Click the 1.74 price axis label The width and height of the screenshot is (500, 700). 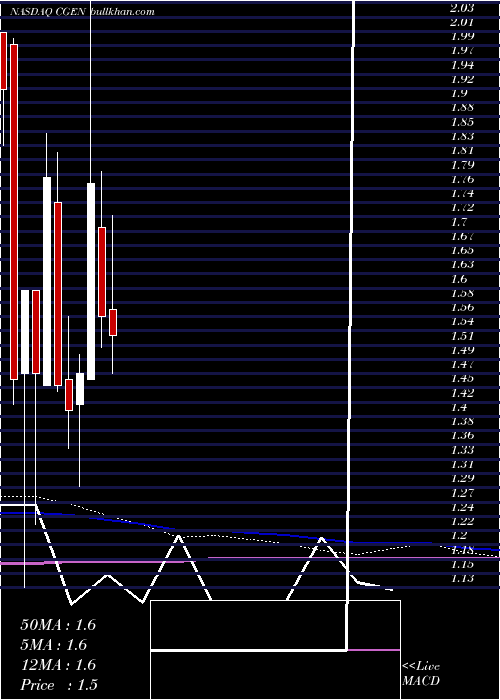462,193
